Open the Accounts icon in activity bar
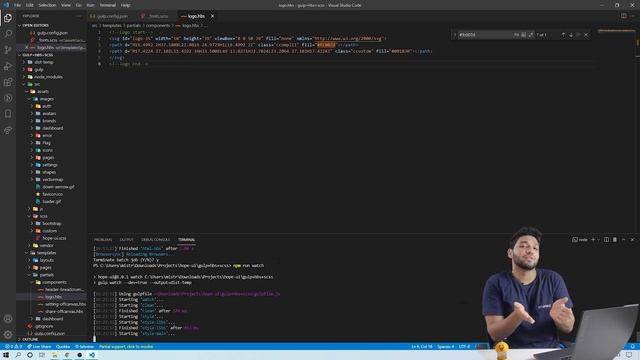Image resolution: width=640 pixels, height=360 pixels. [8, 319]
